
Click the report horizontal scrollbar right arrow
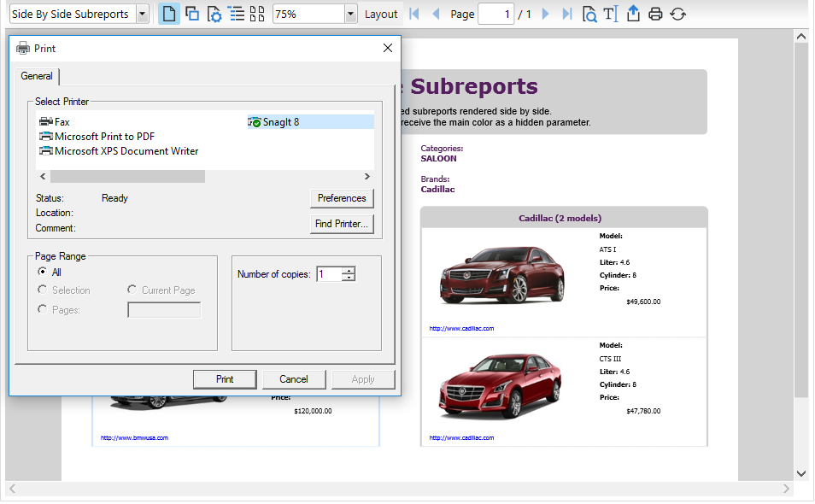point(786,489)
